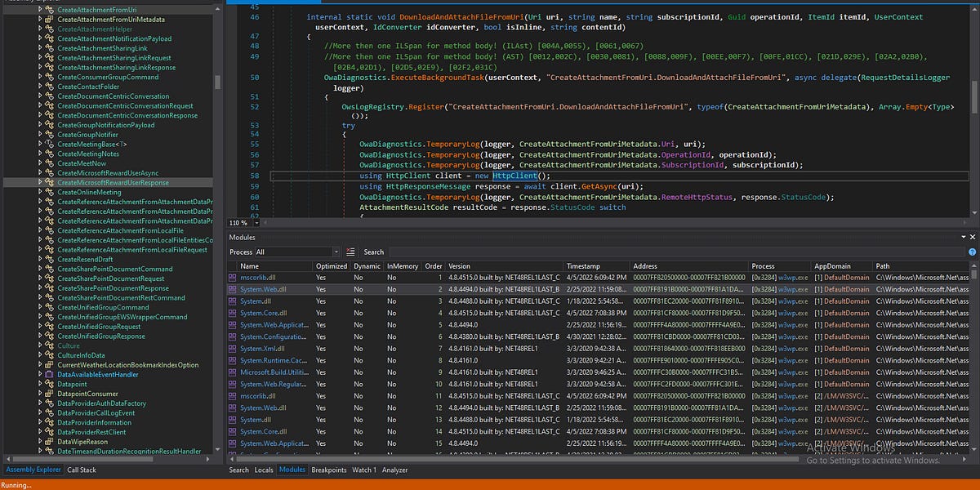
Task: Expand the Datapoint tree node
Action: (x=40, y=384)
